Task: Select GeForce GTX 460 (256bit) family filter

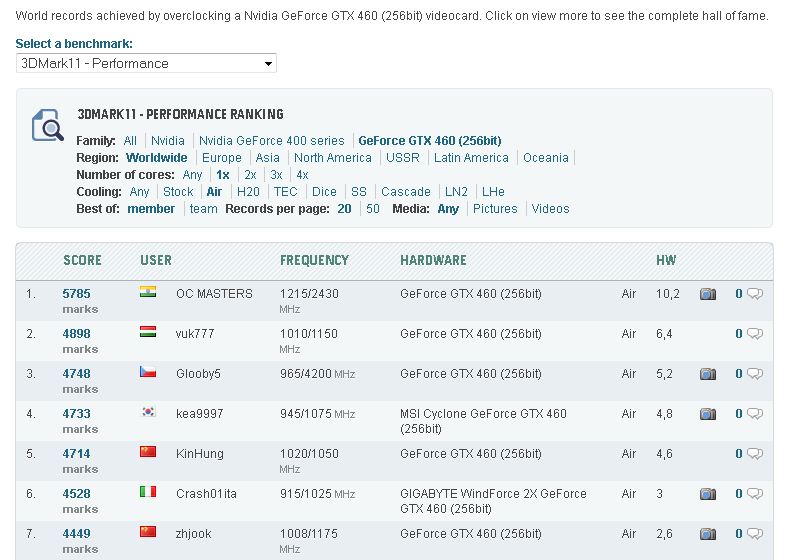Action: pyautogui.click(x=430, y=141)
